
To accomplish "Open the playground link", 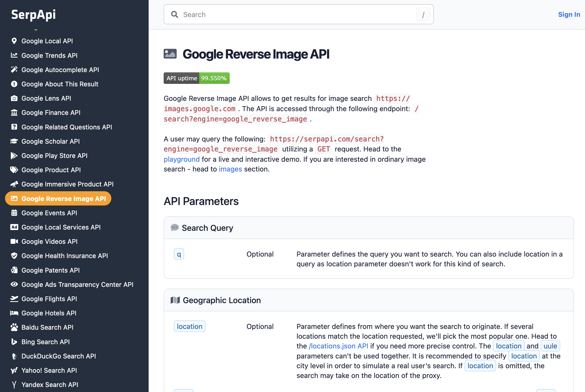I will [182, 159].
